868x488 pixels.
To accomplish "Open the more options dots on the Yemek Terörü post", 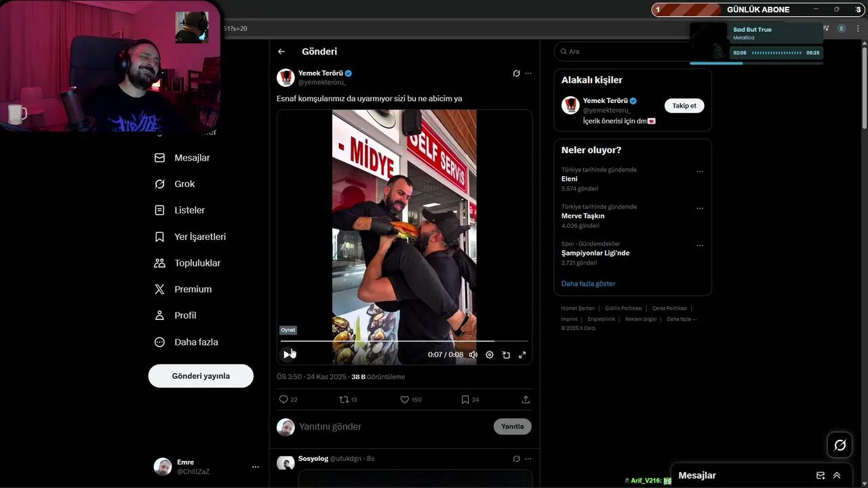I will coord(528,73).
